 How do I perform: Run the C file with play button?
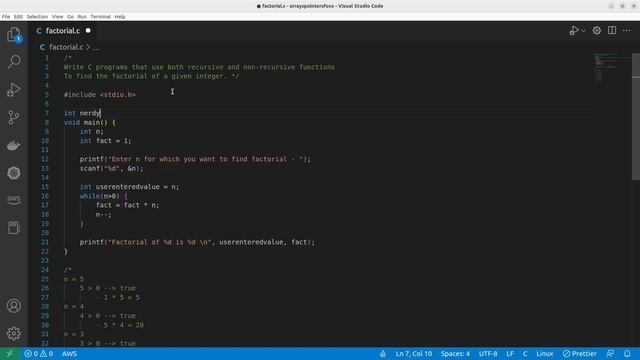coord(574,31)
